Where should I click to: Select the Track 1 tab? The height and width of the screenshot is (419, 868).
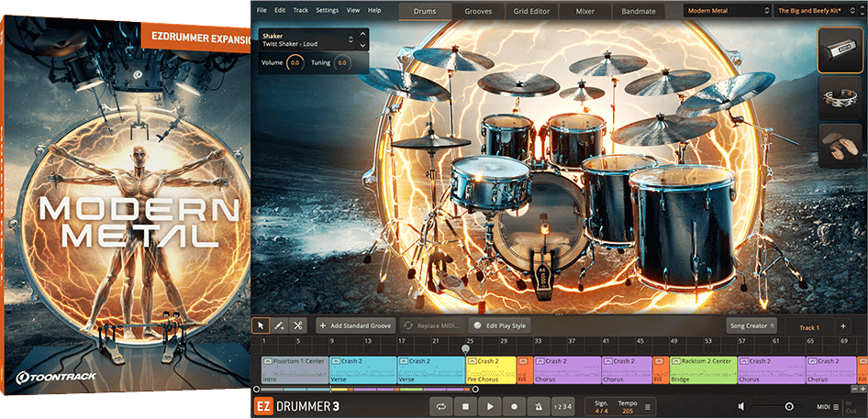point(808,327)
